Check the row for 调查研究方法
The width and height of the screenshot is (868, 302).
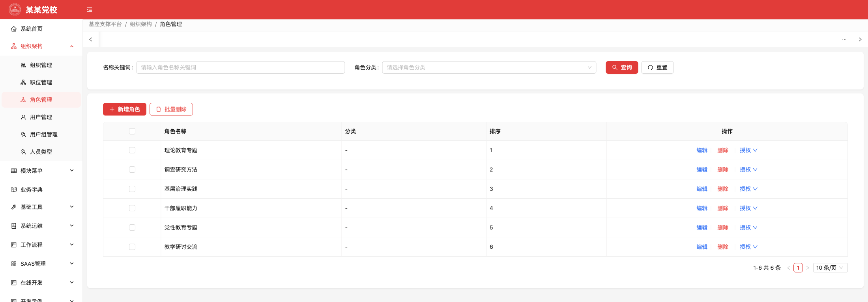click(x=132, y=170)
